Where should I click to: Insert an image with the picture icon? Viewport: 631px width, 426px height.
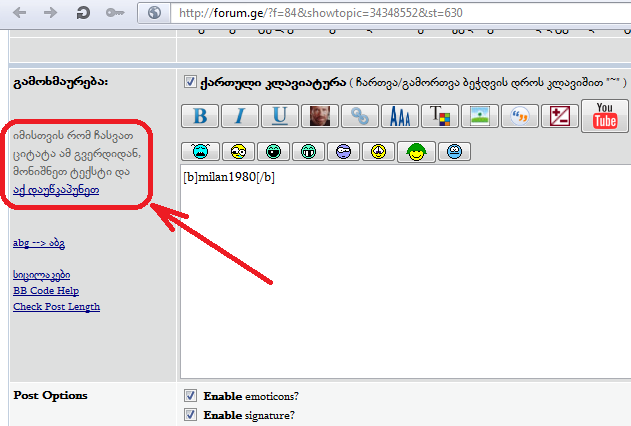pos(480,116)
